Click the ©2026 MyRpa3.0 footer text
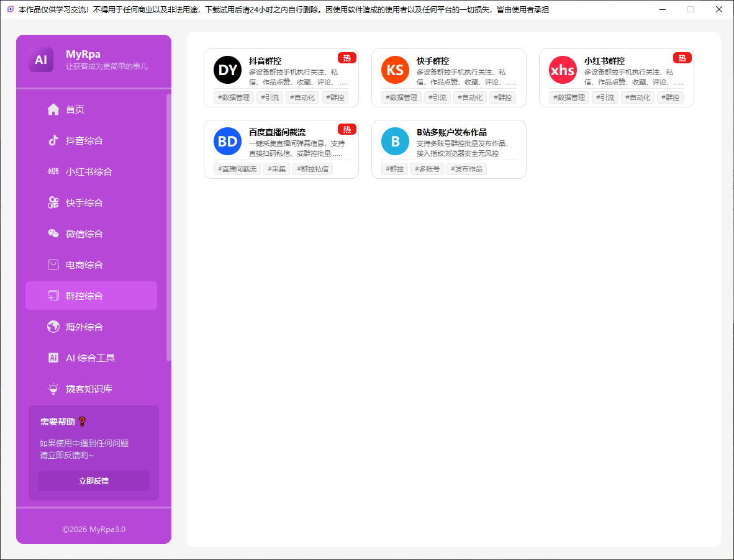 tap(94, 530)
